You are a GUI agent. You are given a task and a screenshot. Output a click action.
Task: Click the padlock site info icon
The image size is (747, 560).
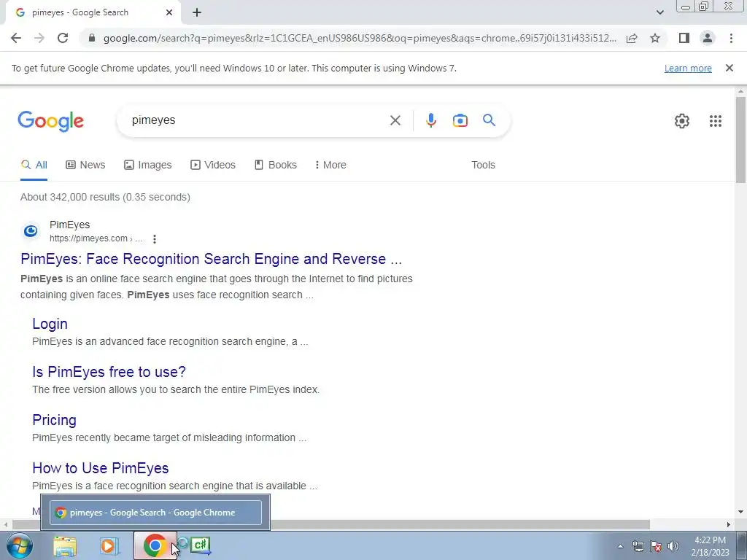[92, 38]
